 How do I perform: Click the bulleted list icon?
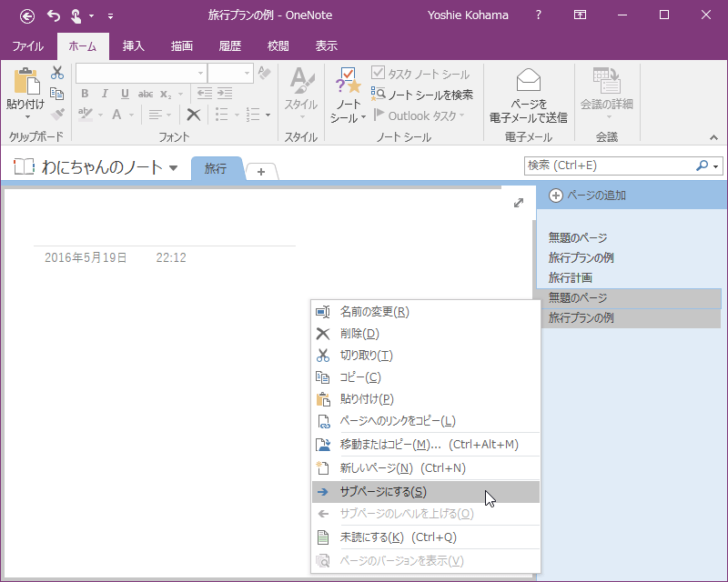(x=222, y=115)
